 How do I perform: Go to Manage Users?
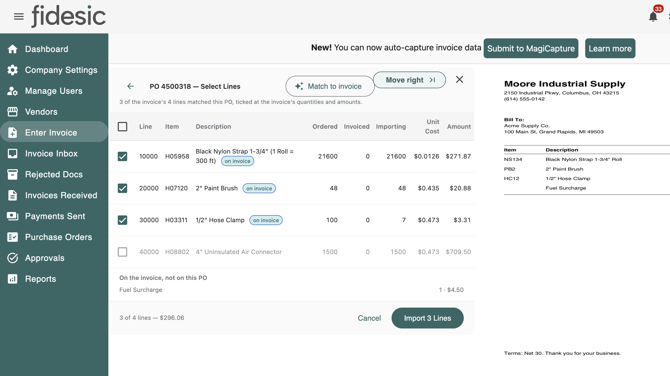54,91
